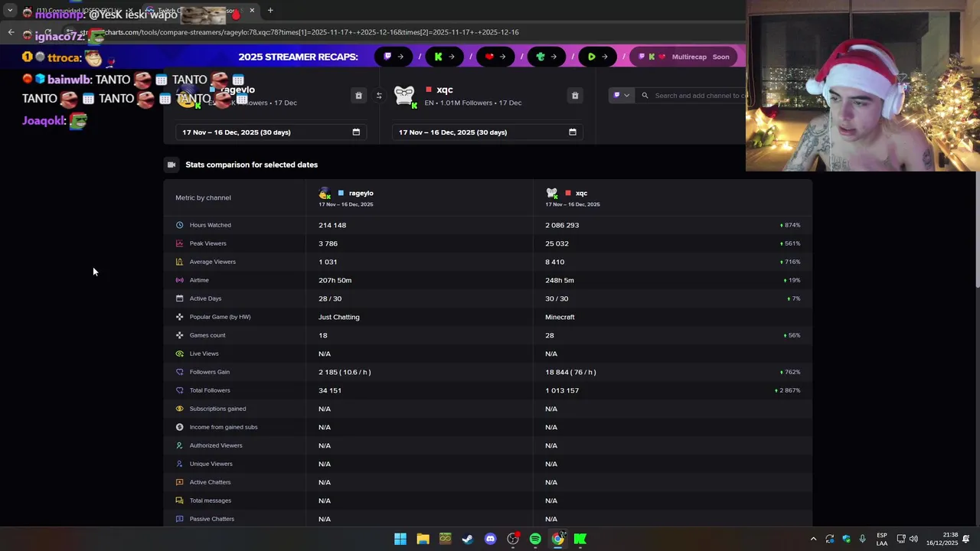The width and height of the screenshot is (980, 551).
Task: Click the xqc avatar in header card
Action: click(x=404, y=96)
